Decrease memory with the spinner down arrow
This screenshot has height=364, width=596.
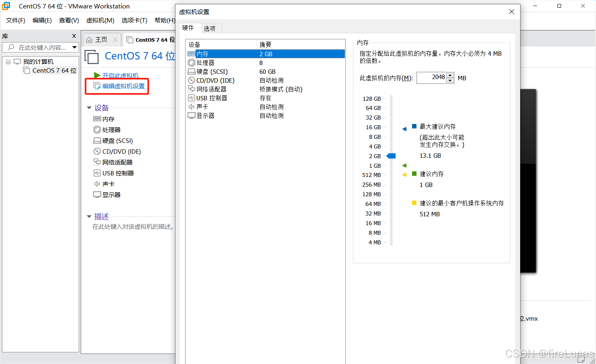click(450, 81)
